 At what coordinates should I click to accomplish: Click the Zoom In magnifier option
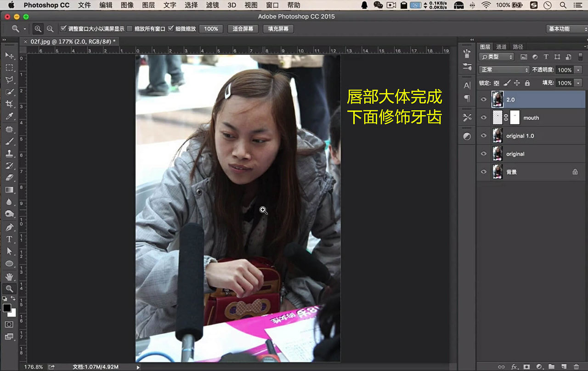pos(38,28)
